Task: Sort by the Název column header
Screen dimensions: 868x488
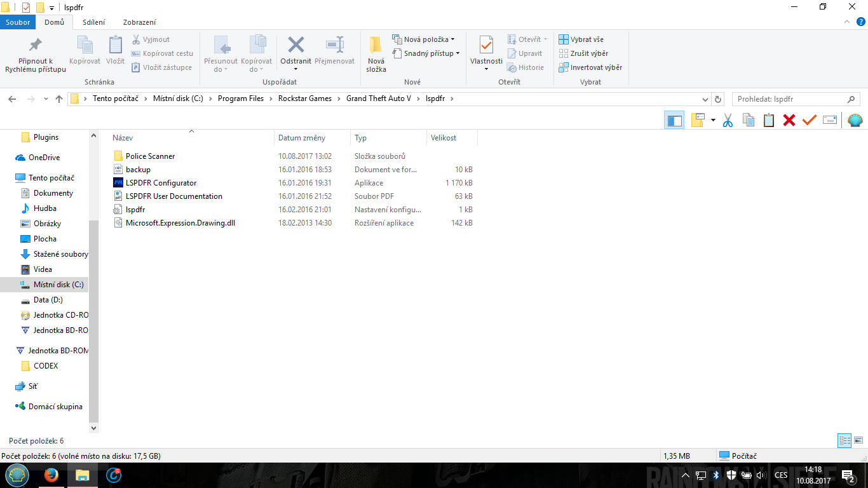Action: [x=191, y=138]
